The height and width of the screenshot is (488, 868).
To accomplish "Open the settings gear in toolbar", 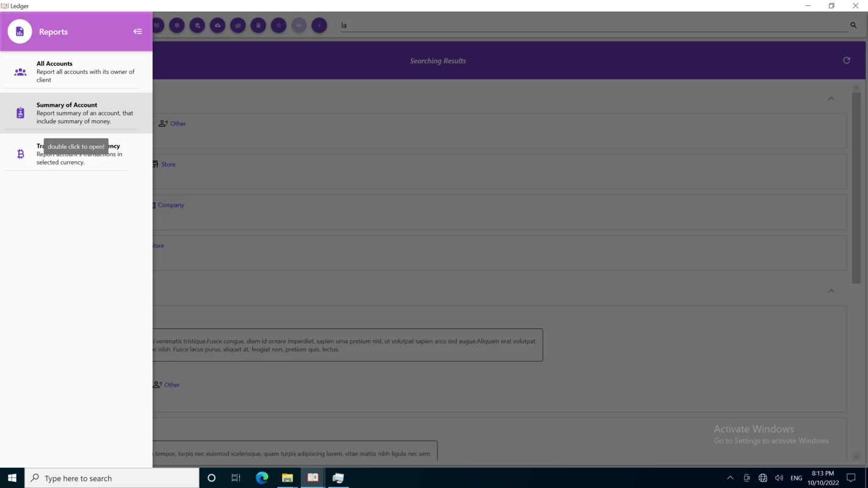I will [x=177, y=26].
